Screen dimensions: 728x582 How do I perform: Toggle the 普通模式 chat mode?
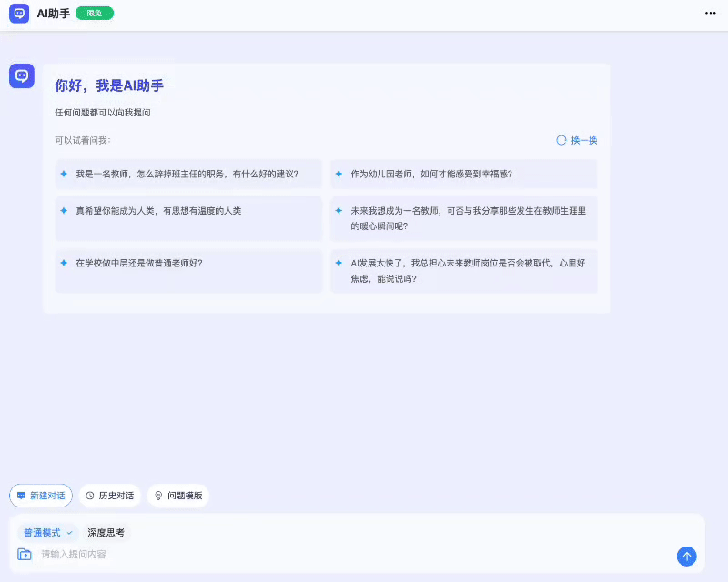pyautogui.click(x=44, y=532)
